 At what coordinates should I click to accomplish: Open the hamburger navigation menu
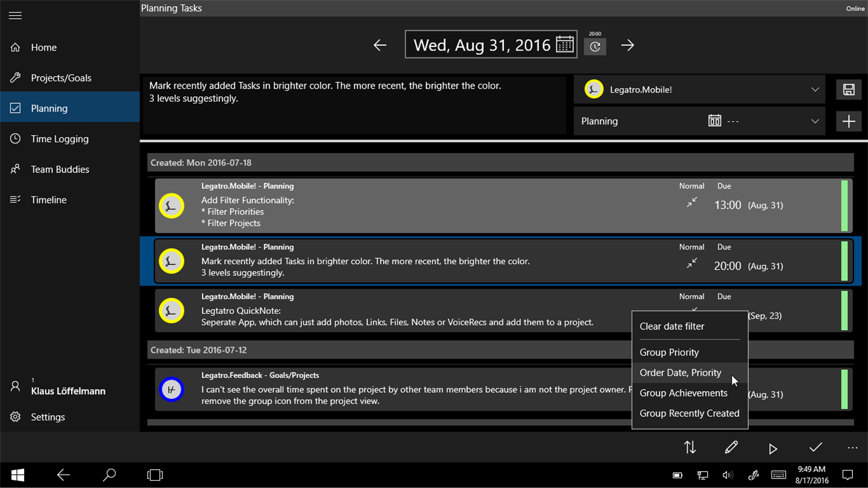[x=16, y=16]
